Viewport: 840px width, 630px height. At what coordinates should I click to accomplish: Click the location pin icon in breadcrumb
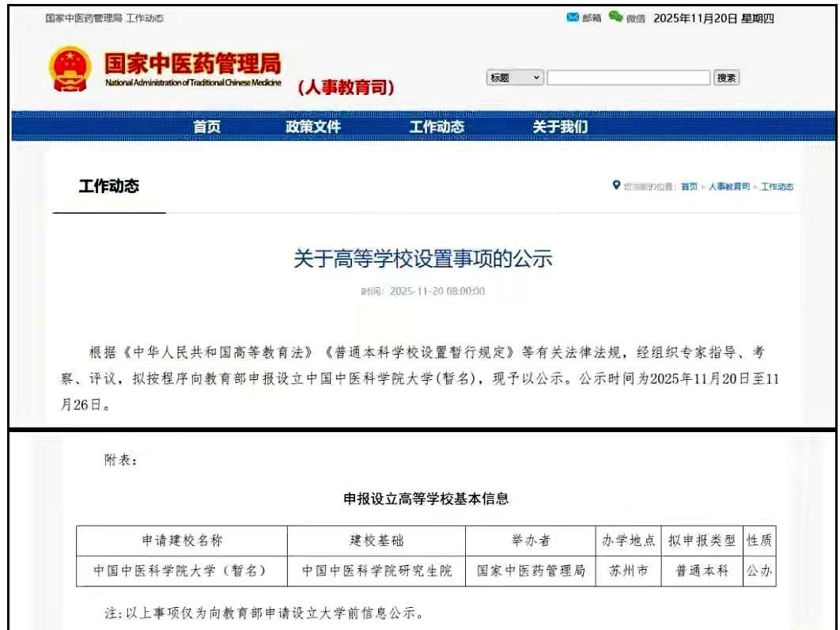[618, 186]
